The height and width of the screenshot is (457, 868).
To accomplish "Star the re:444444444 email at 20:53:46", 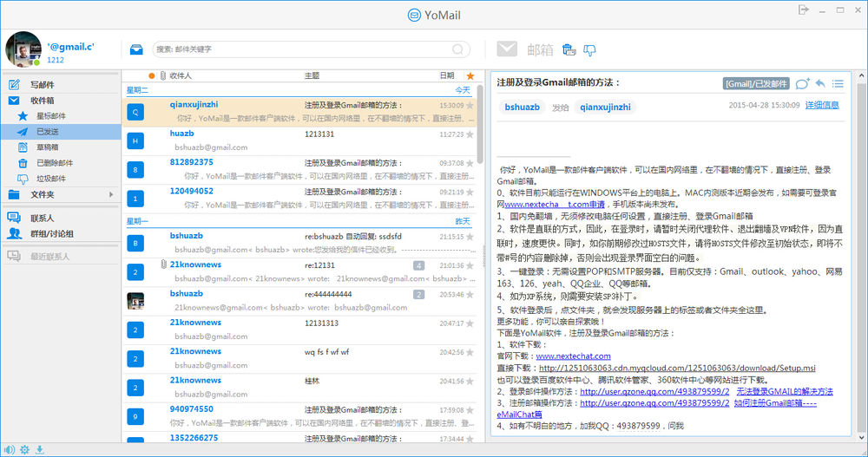I will coord(470,294).
